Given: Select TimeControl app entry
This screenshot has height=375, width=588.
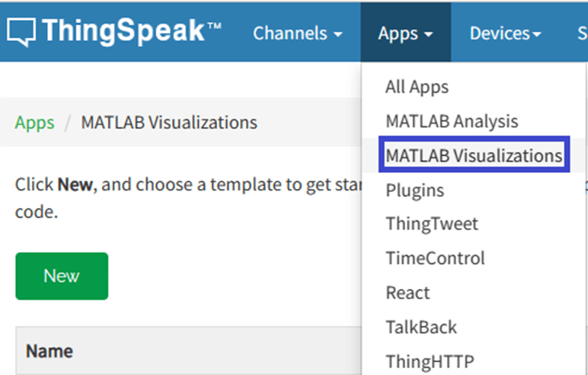Looking at the screenshot, I should [x=435, y=258].
